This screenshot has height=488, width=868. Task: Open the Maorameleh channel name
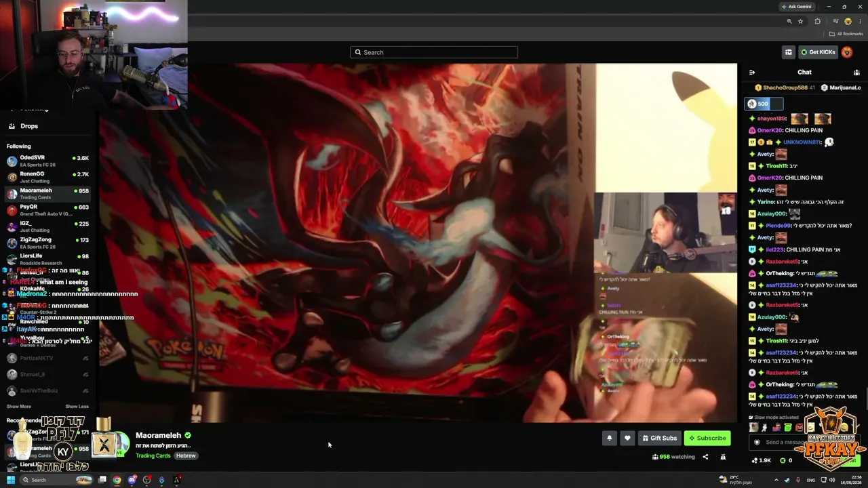pos(158,435)
